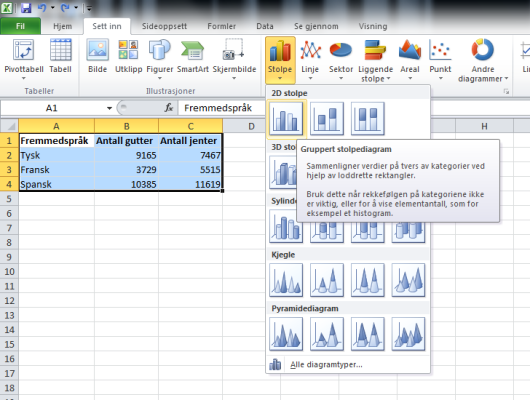530x400 pixels.
Task: Switch to the Sett inn tab
Action: (x=107, y=26)
